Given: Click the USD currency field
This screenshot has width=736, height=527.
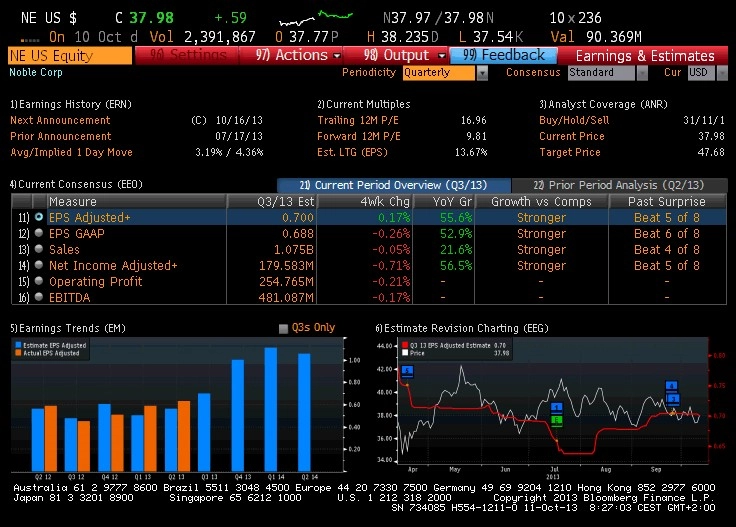Looking at the screenshot, I should click(x=702, y=73).
